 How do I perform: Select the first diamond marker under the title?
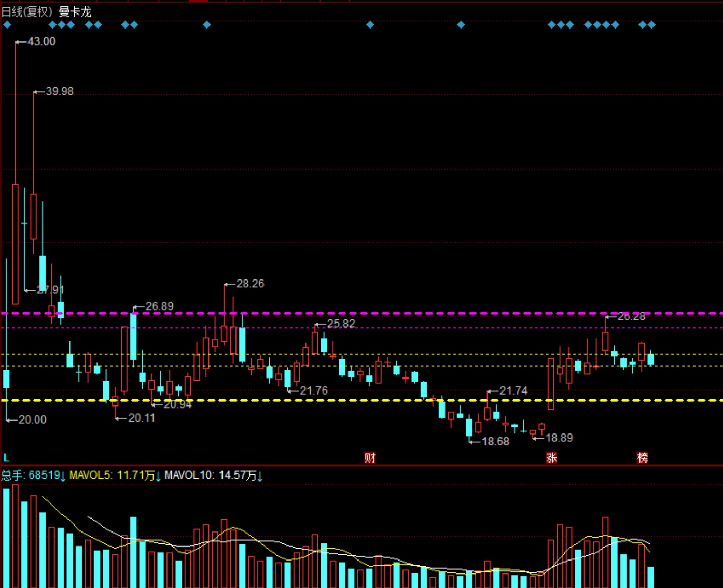pos(7,24)
